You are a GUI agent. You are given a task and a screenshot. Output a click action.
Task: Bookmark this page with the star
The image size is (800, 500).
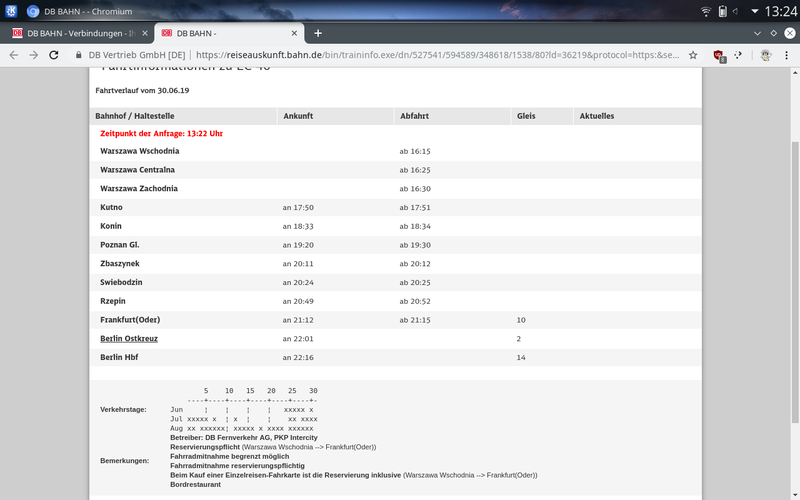click(x=693, y=55)
